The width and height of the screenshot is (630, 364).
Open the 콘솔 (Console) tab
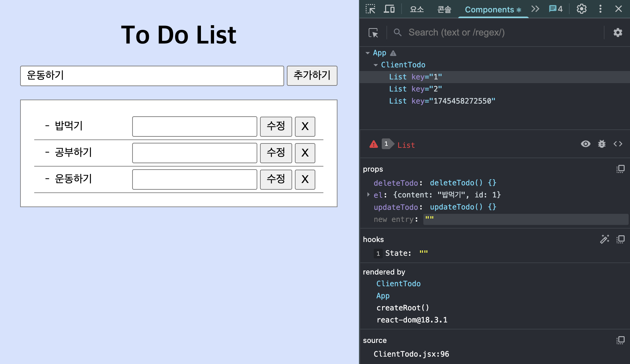[x=444, y=9]
